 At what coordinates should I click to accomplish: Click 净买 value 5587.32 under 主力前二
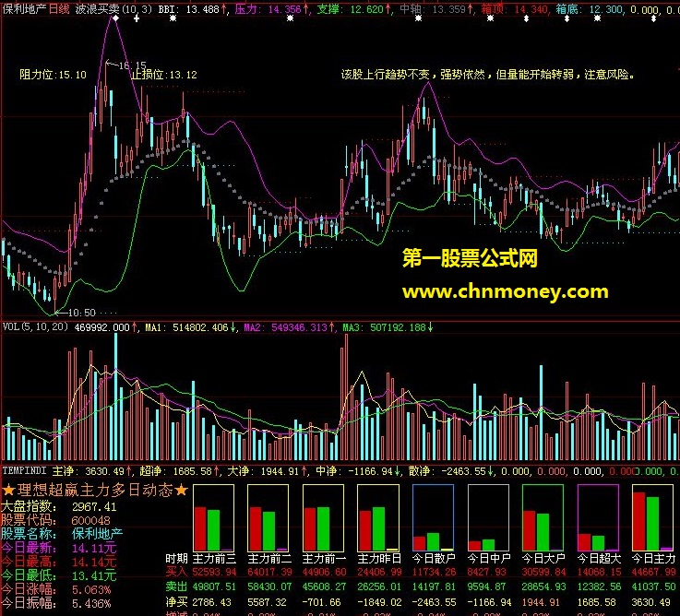(267, 602)
